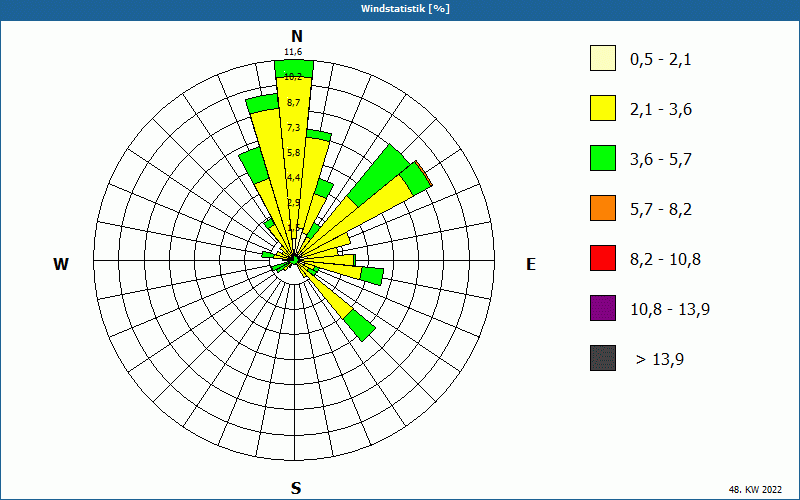This screenshot has width=800, height=500.
Task: Click the green 3,6 - 5,7 legend swatch
Action: click(x=603, y=158)
